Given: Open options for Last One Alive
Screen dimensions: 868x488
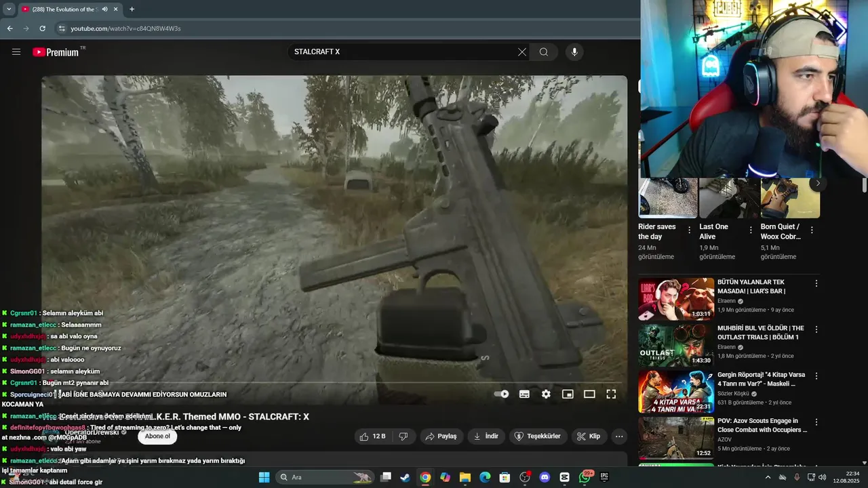Looking at the screenshot, I should [x=751, y=230].
